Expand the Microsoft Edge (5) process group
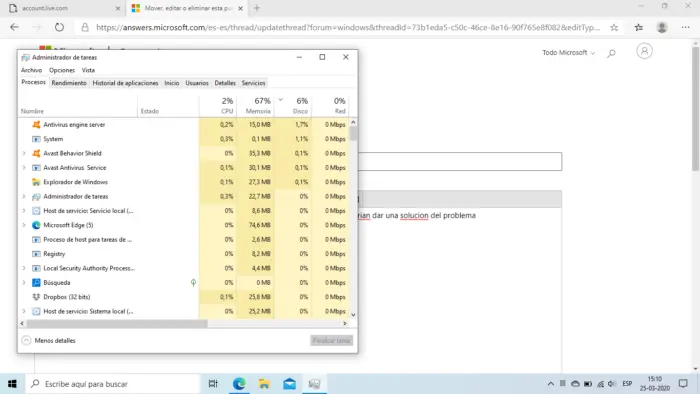The height and width of the screenshot is (394, 700). click(24, 225)
